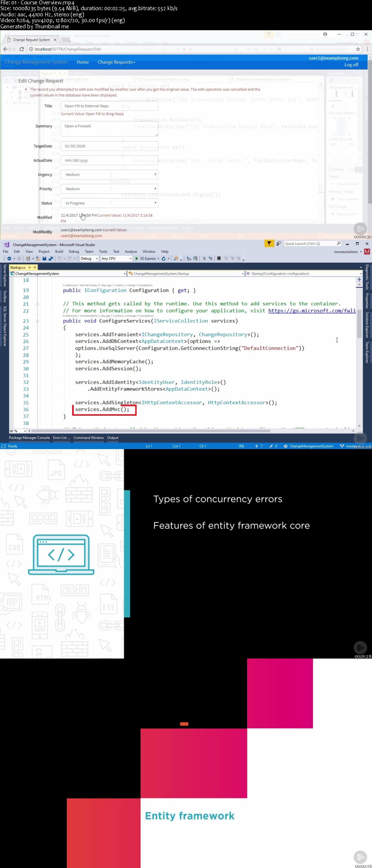
Task: Click the unpushed commits arrow showing 7
Action: point(259,446)
